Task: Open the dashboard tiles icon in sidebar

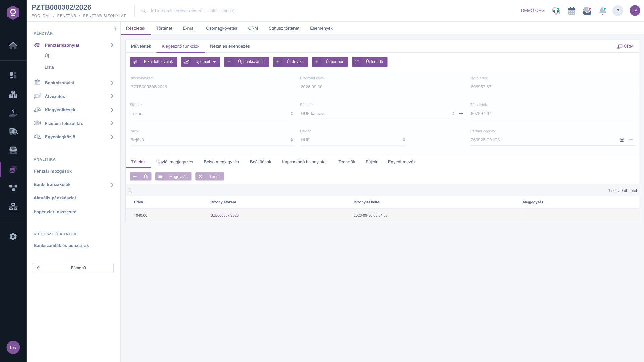Action: 13,75
